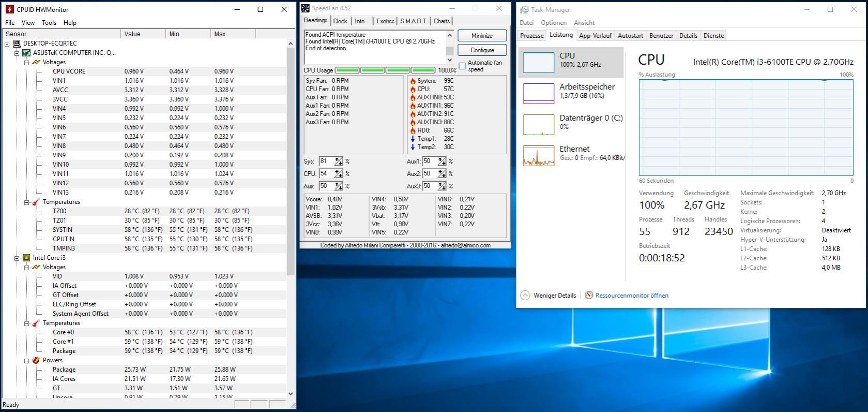The image size is (868, 412).
Task: Open the Prozesse tab in Task-Manager
Action: pos(532,36)
